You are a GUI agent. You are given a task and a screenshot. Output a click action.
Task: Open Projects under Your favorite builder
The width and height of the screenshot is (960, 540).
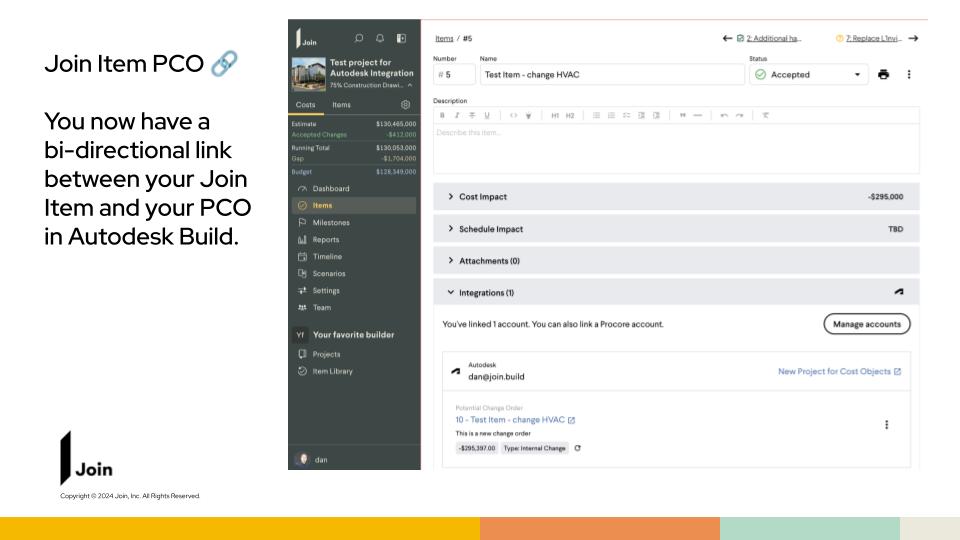pyautogui.click(x=354, y=354)
